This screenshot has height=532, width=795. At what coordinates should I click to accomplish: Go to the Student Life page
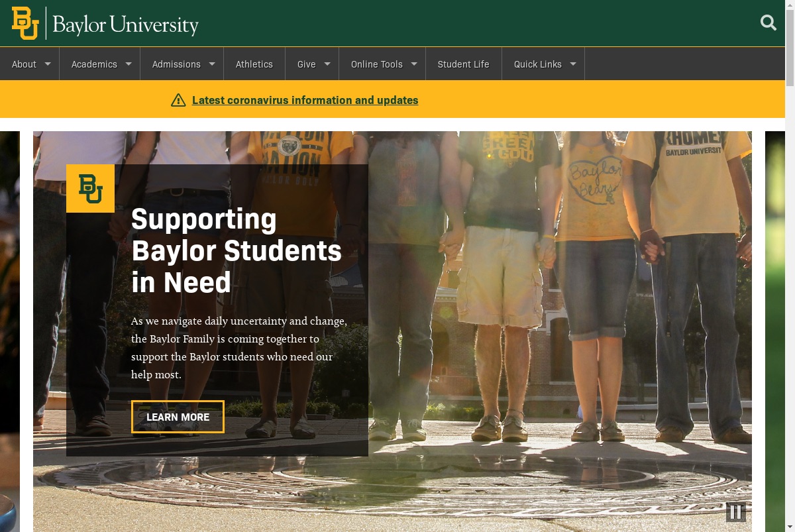click(464, 64)
